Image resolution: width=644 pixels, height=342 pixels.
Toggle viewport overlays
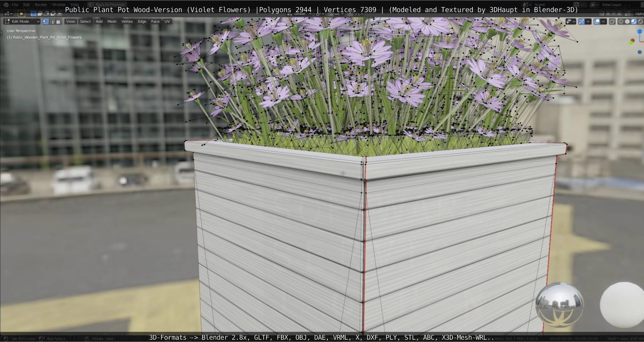click(597, 21)
